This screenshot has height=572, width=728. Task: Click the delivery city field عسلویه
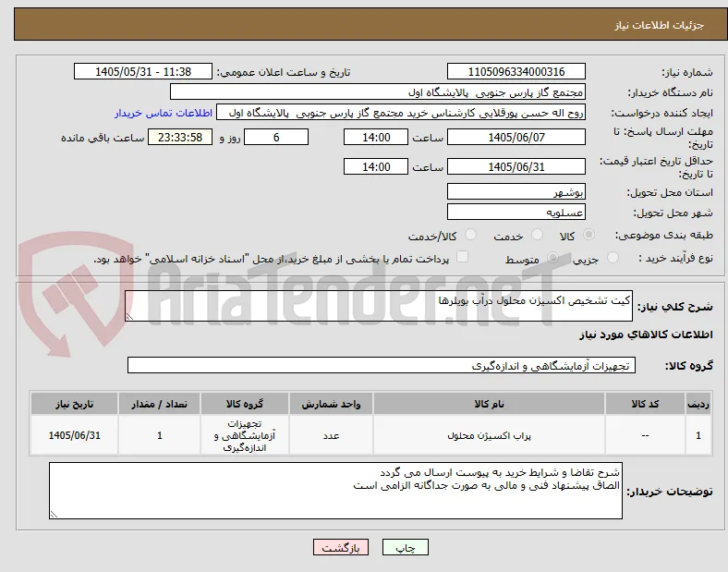point(516,212)
